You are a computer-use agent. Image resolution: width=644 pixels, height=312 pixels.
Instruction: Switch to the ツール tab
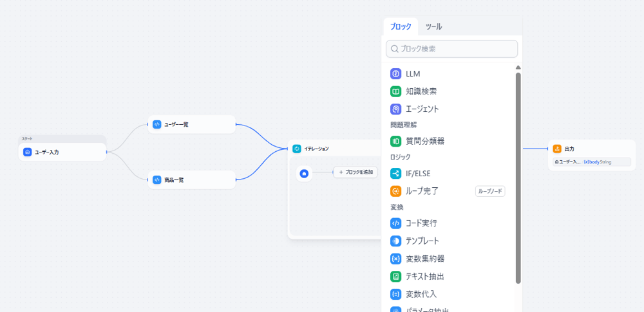tap(433, 26)
